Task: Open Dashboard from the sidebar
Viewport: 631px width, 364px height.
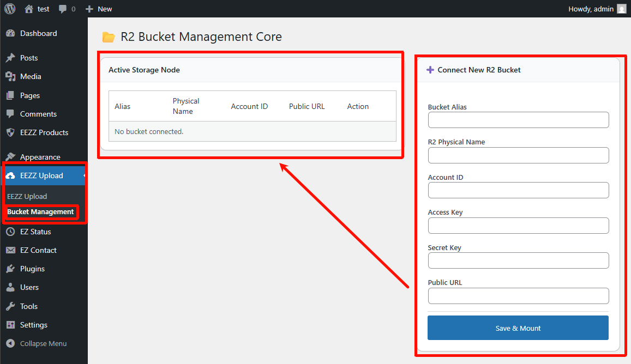Action: click(x=38, y=33)
